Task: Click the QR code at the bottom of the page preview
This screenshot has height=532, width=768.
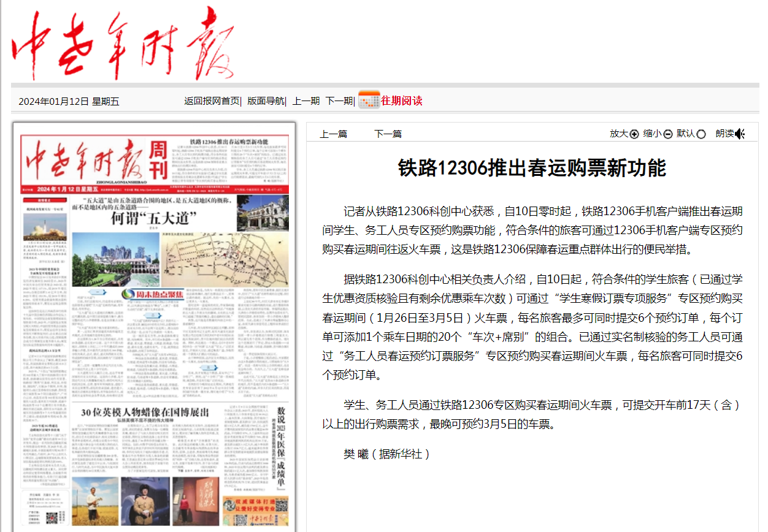Action: pyautogui.click(x=52, y=517)
